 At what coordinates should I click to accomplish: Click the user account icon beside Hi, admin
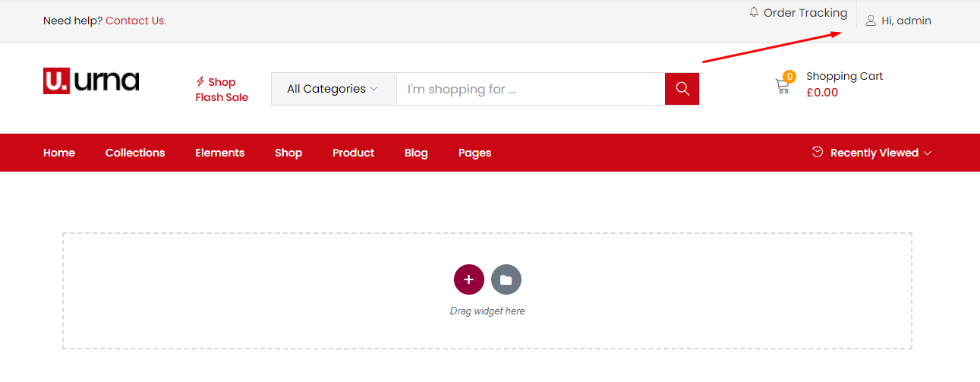(871, 21)
